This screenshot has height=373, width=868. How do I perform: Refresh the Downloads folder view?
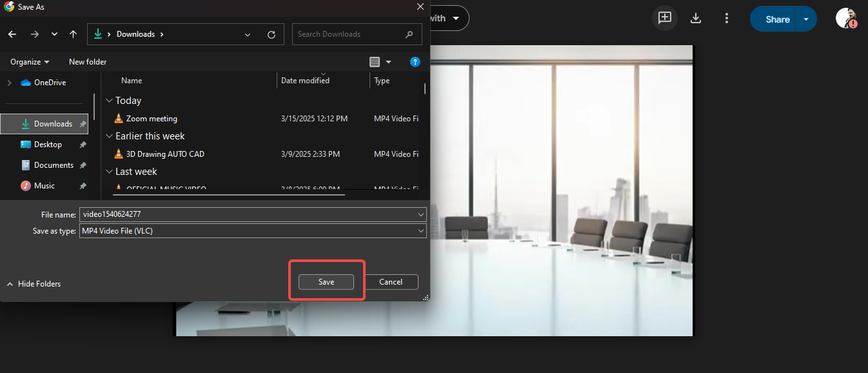click(x=271, y=34)
